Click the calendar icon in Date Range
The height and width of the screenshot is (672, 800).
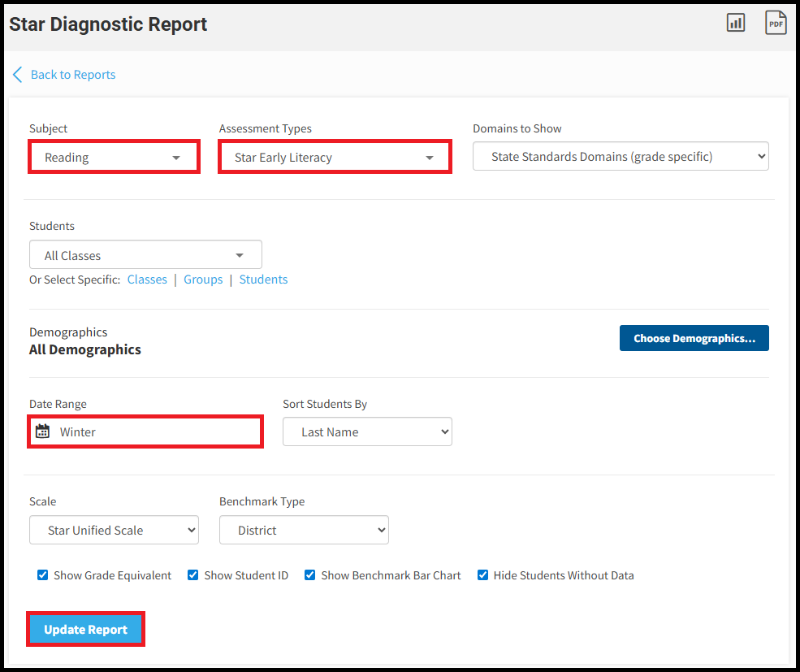pyautogui.click(x=43, y=431)
